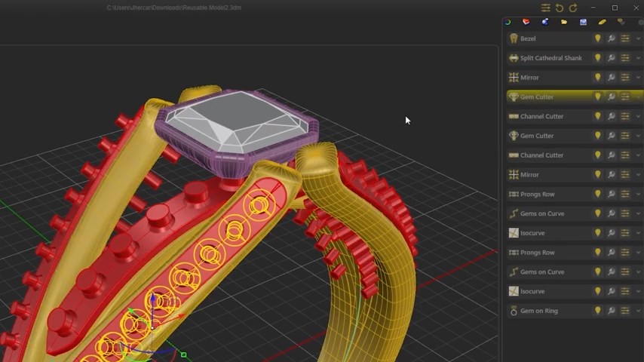The width and height of the screenshot is (644, 362).
Task: Toggle the Gem on Ring lightbulb
Action: (x=597, y=311)
